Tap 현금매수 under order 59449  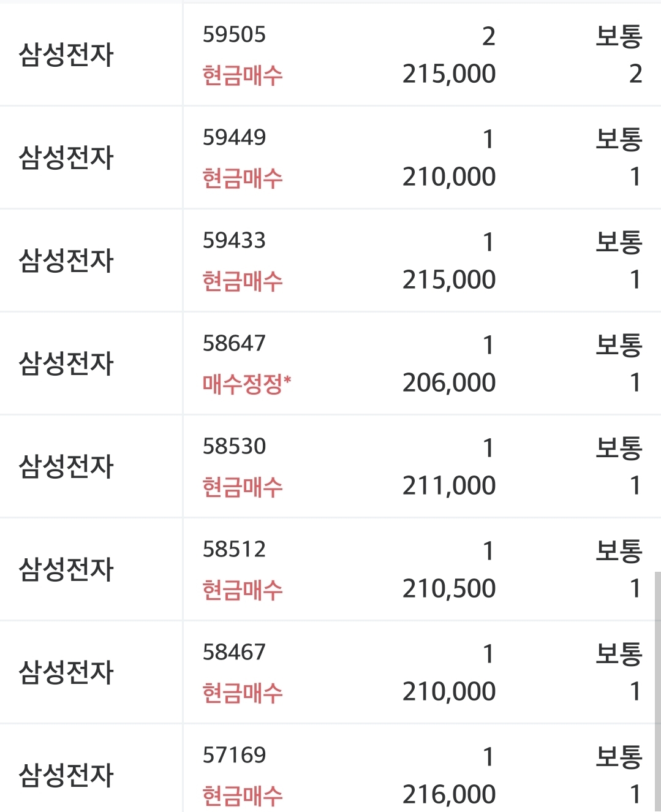click(x=243, y=178)
